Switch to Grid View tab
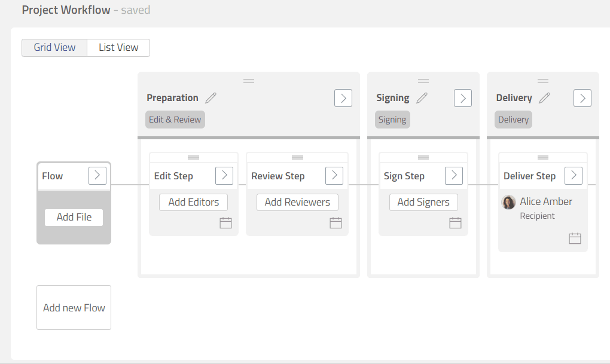This screenshot has width=610, height=364. coord(54,48)
